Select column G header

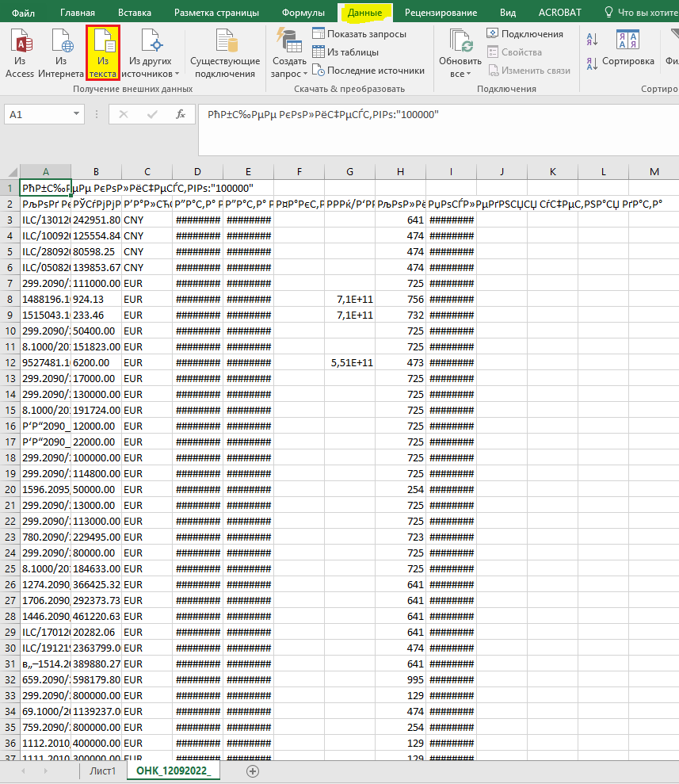[x=349, y=172]
